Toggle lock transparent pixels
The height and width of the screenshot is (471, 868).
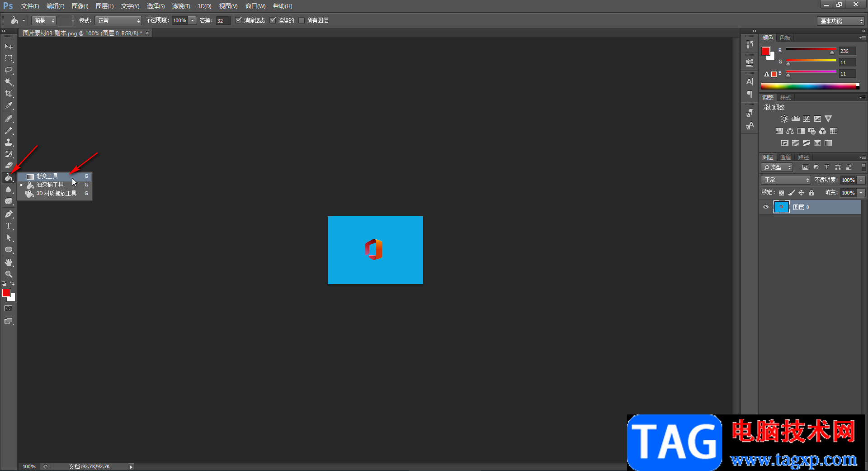(x=781, y=193)
